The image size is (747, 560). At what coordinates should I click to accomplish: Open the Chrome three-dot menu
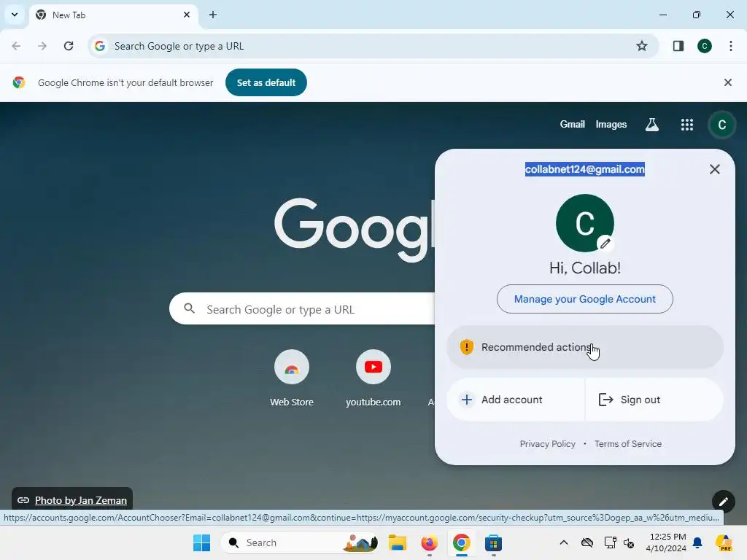click(x=731, y=46)
